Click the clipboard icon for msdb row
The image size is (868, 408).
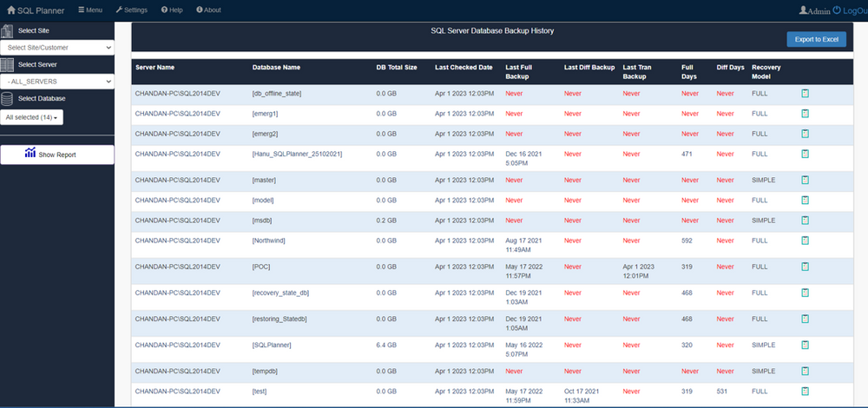click(x=805, y=220)
